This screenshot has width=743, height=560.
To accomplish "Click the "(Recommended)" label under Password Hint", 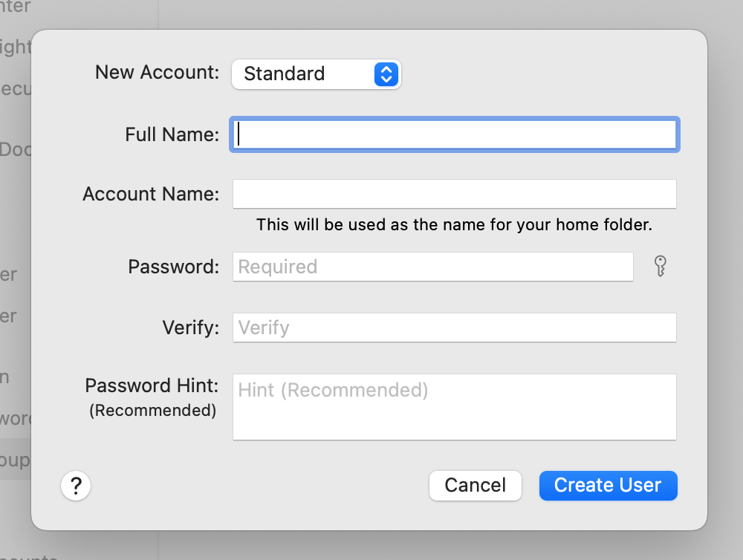I will coord(152,411).
